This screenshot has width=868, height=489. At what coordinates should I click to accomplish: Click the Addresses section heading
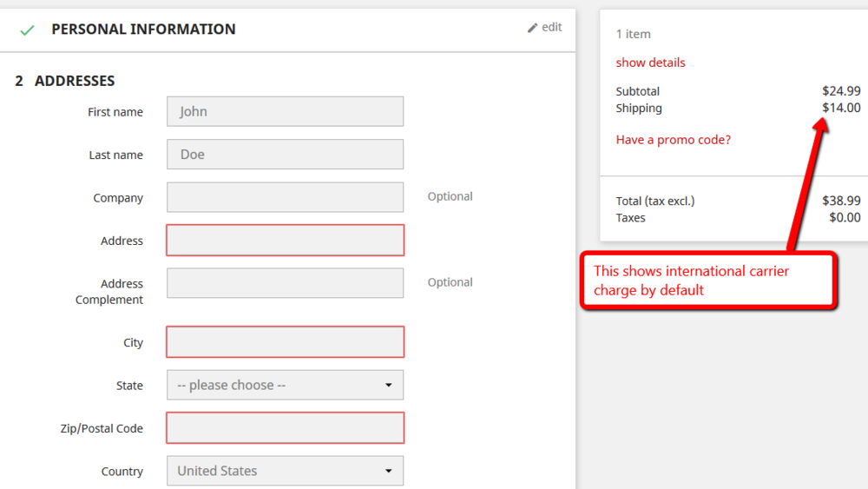tap(74, 81)
